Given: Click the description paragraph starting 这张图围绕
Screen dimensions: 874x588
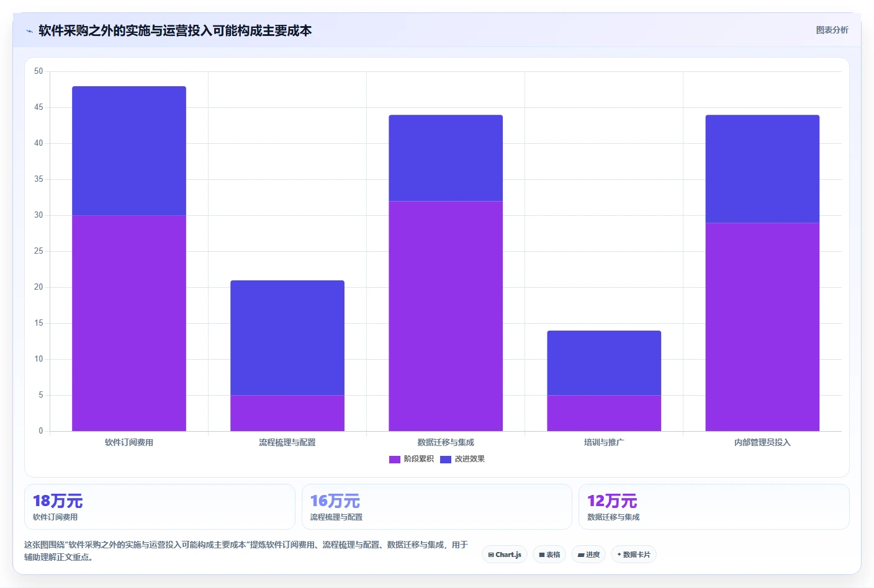Looking at the screenshot, I should pyautogui.click(x=246, y=551).
